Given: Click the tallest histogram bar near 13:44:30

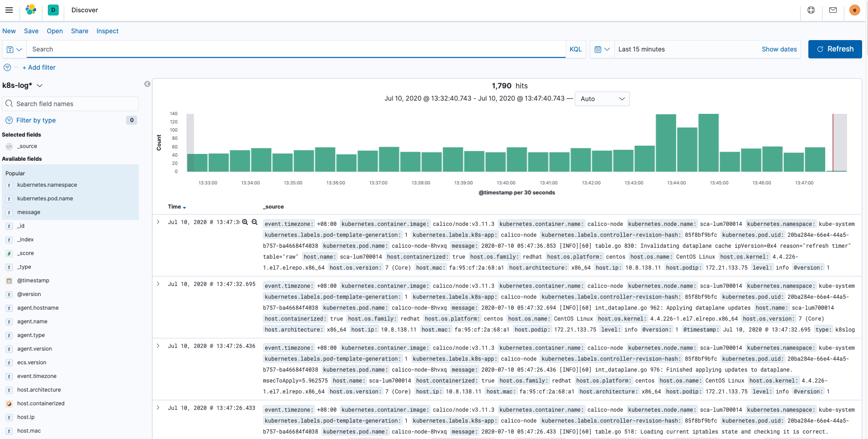Looking at the screenshot, I should click(x=708, y=143).
